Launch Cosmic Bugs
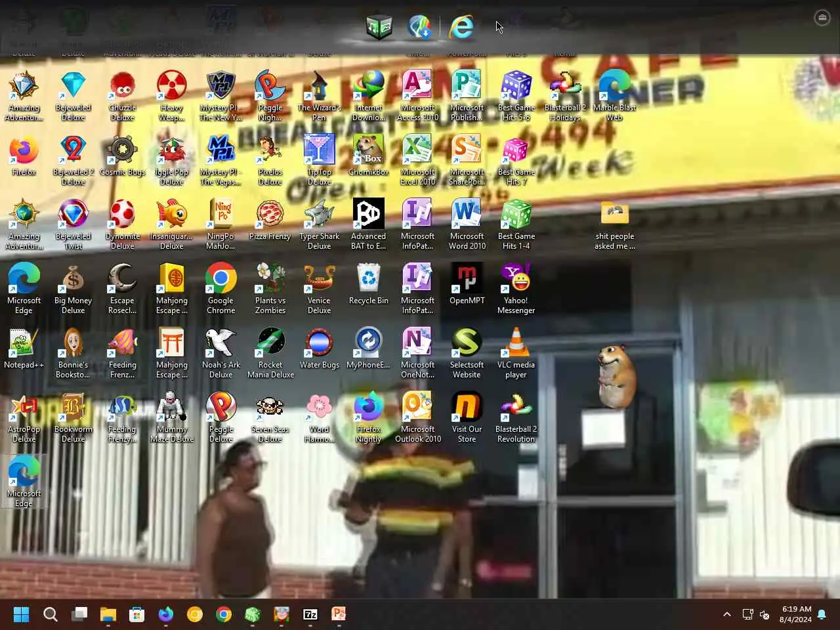The width and height of the screenshot is (840, 630). click(x=123, y=156)
